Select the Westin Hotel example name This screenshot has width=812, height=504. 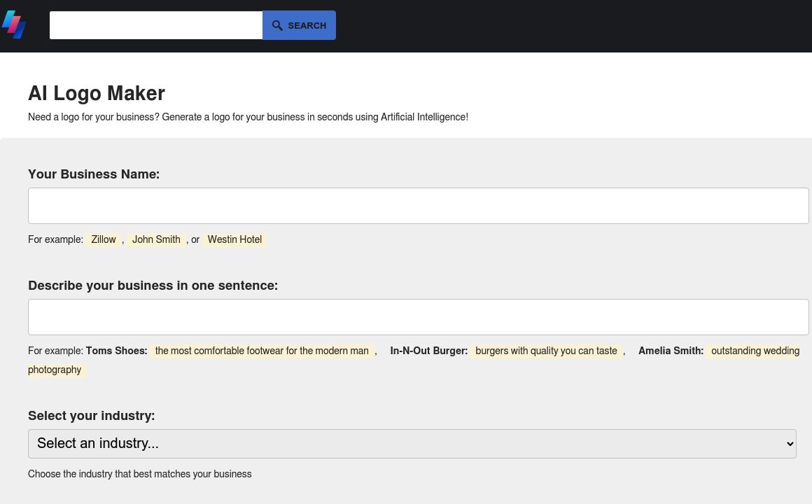(x=234, y=239)
